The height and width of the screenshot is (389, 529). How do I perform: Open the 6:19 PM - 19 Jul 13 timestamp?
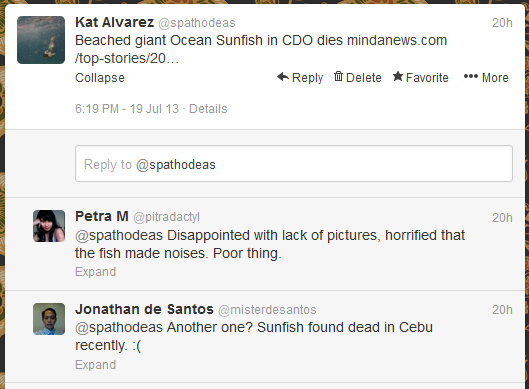[x=127, y=109]
